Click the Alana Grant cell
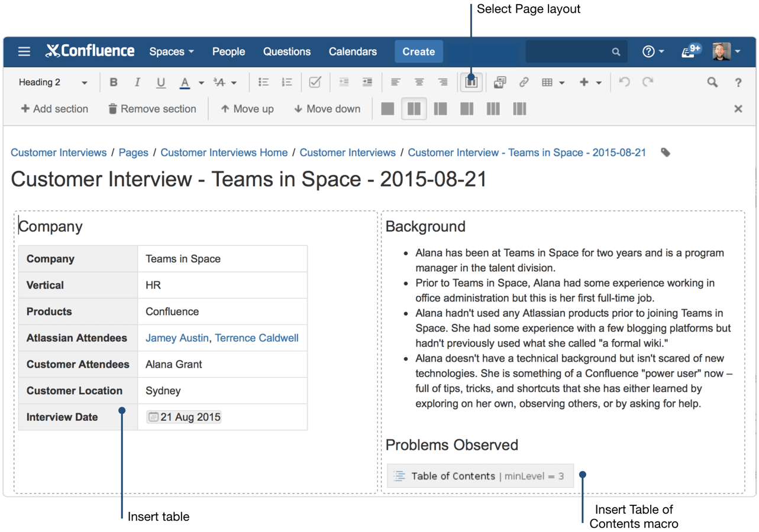 click(x=222, y=364)
